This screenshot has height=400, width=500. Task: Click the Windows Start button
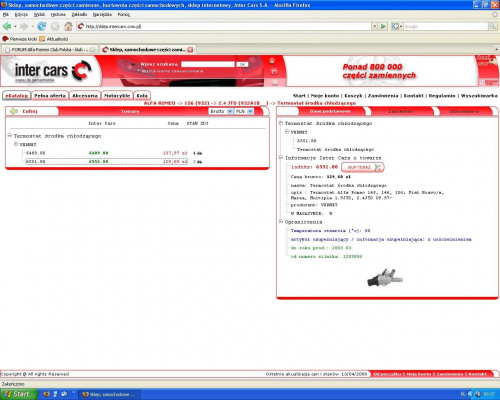tap(18, 394)
